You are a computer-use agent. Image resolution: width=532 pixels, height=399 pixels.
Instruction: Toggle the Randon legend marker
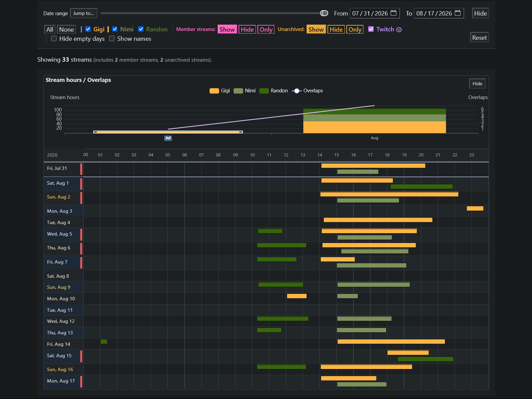click(x=264, y=91)
